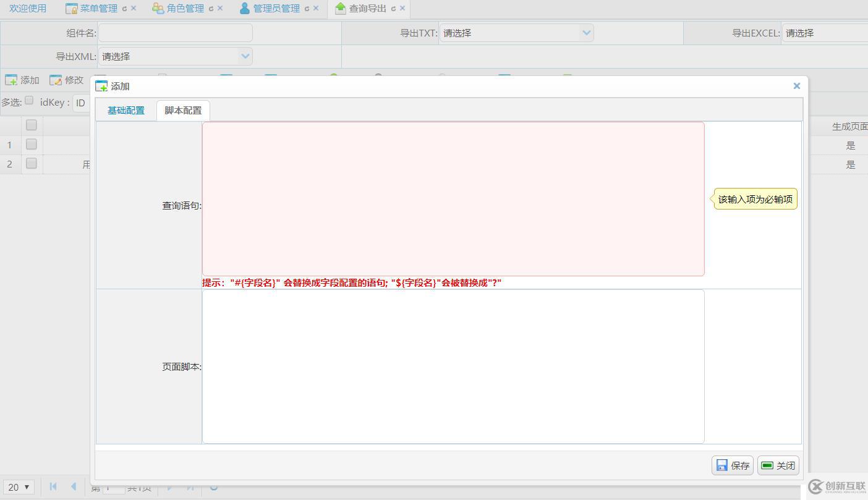Click the 修改 (Modify) toolbar icon
Screen dimensions: 868x500
[55, 80]
